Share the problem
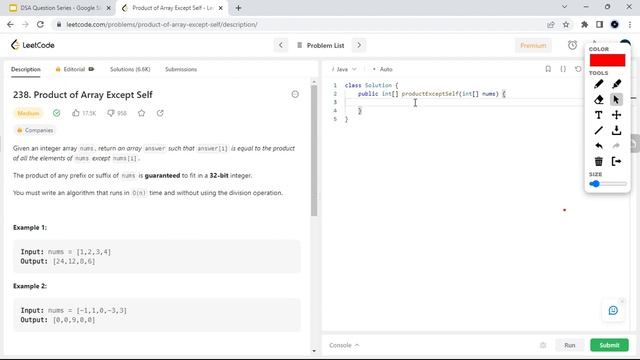 160,113
